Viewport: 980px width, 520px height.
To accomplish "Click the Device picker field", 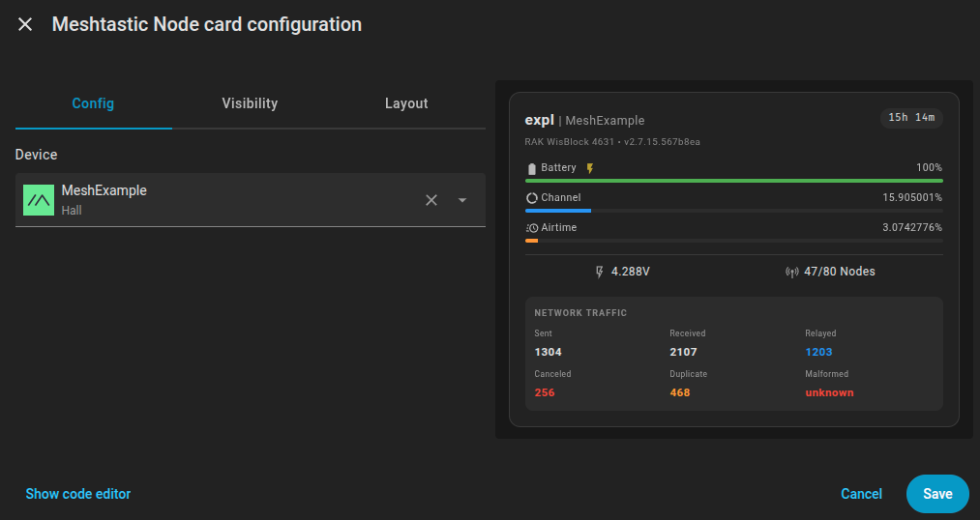I will (250, 200).
